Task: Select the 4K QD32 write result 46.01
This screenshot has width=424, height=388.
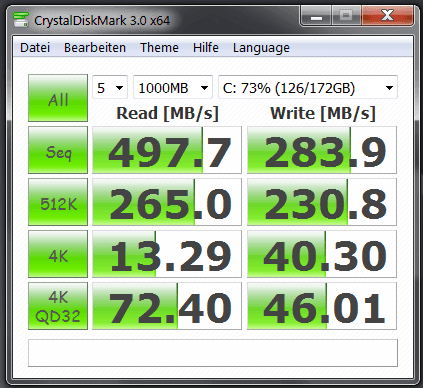Action: [322, 306]
